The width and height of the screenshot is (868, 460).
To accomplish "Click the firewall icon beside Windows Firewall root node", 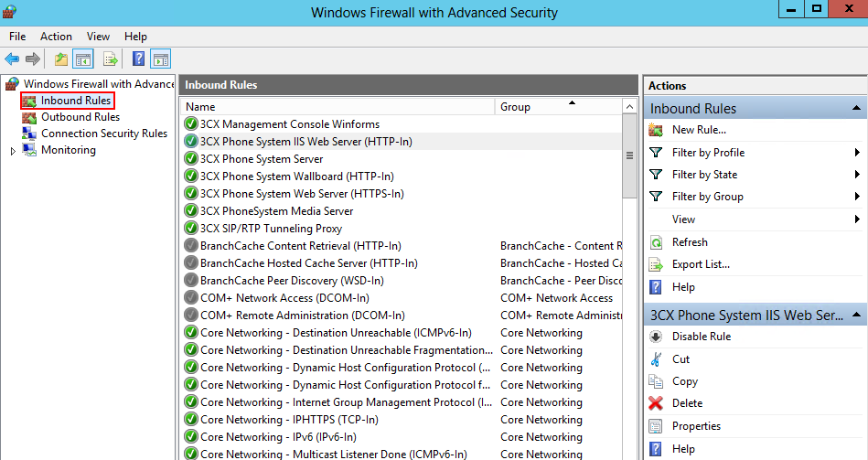I will click(12, 84).
